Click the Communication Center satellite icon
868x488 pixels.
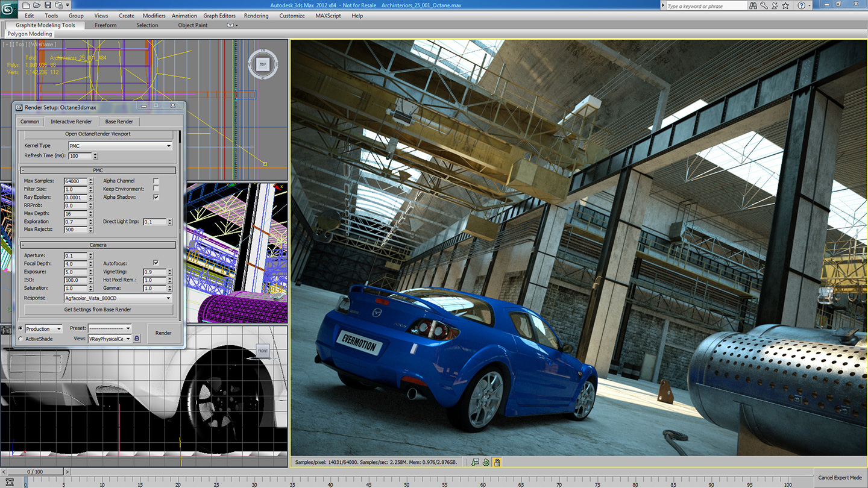pyautogui.click(x=774, y=5)
